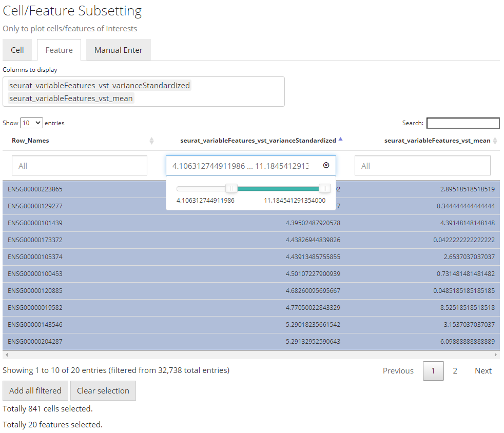The image size is (504, 433).
Task: Sort by varianceStandardized column arrow
Action: pos(341,140)
